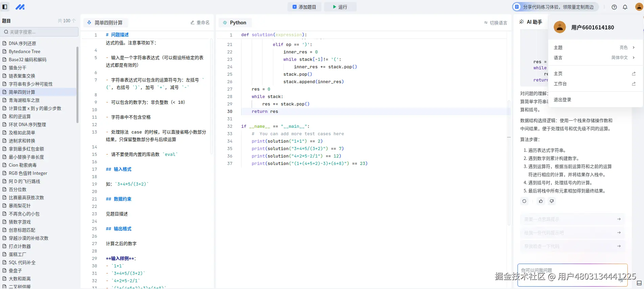Run the code with 运行 button

click(340, 7)
